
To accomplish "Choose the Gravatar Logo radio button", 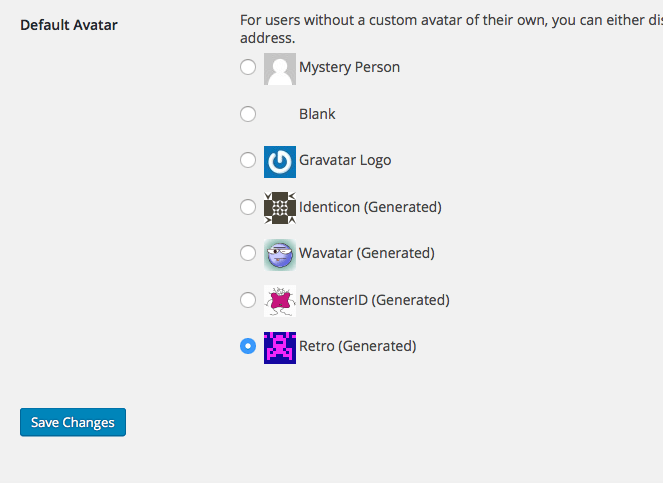I will [x=248, y=160].
